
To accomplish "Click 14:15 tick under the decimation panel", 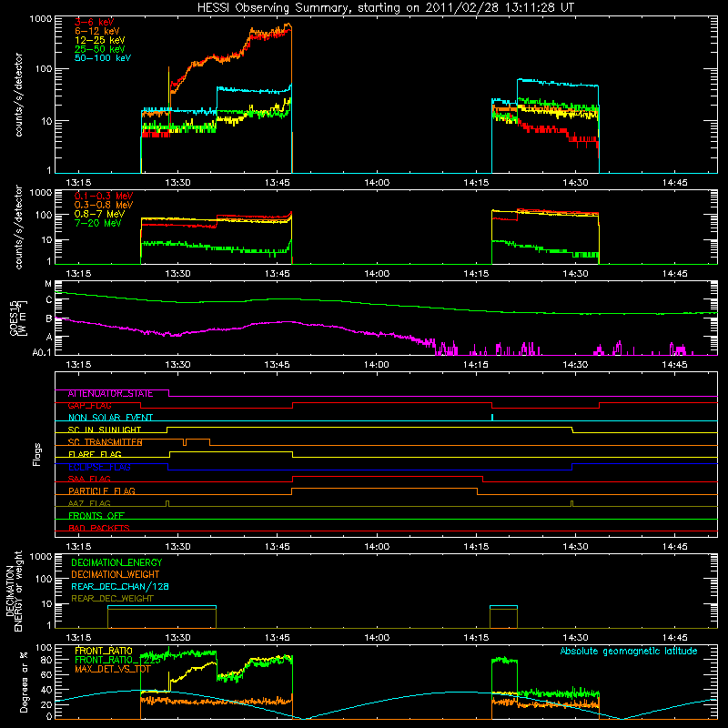I will click(476, 638).
